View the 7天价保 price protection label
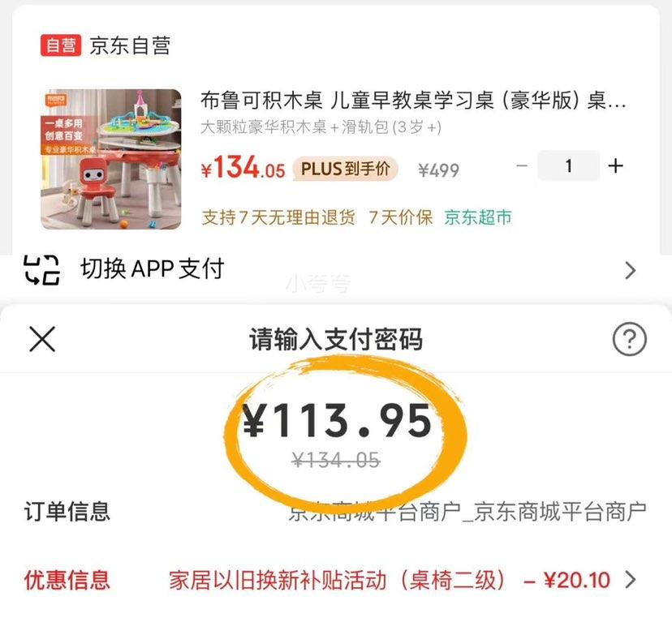672x618 pixels. [x=400, y=217]
